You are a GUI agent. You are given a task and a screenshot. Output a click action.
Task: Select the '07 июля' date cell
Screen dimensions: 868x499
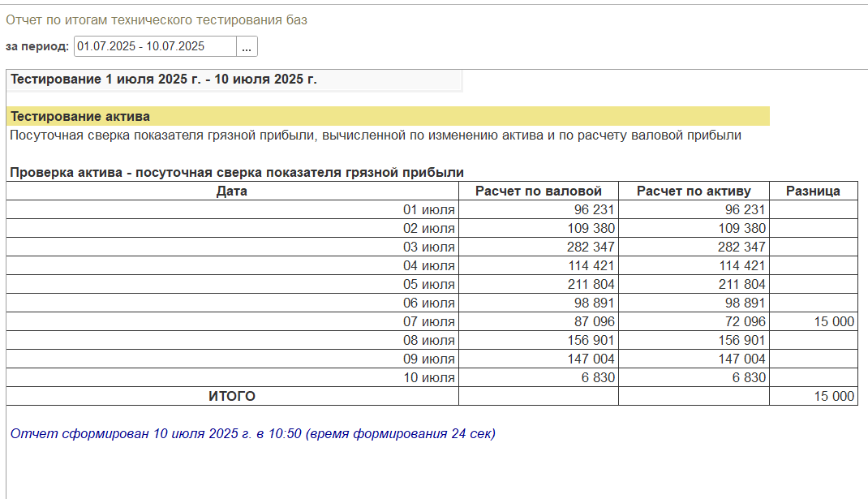[x=233, y=322]
